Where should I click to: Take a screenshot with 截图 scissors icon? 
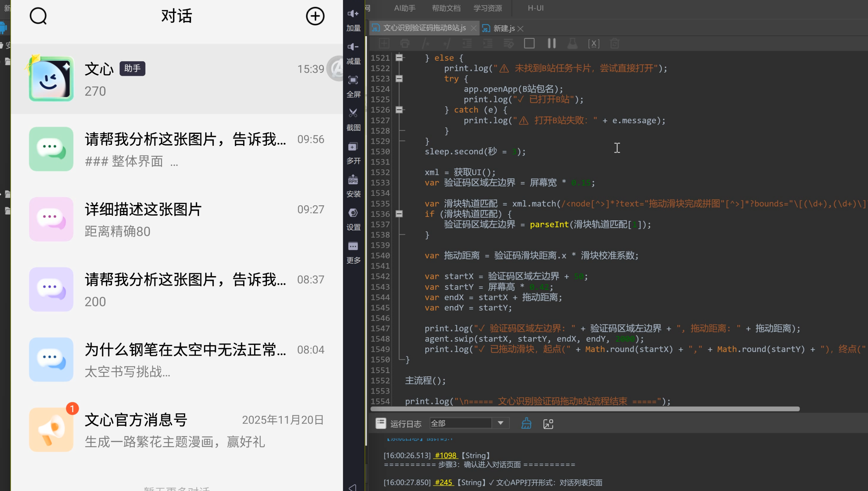tap(353, 113)
